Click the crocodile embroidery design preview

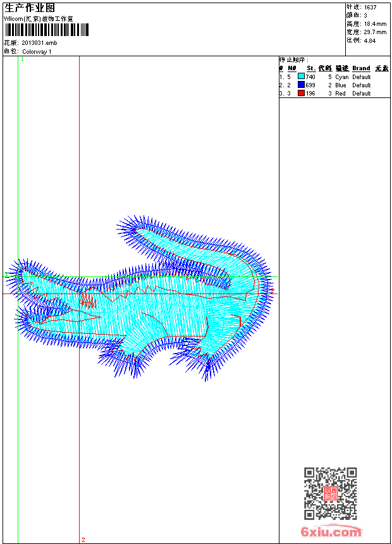click(x=140, y=298)
